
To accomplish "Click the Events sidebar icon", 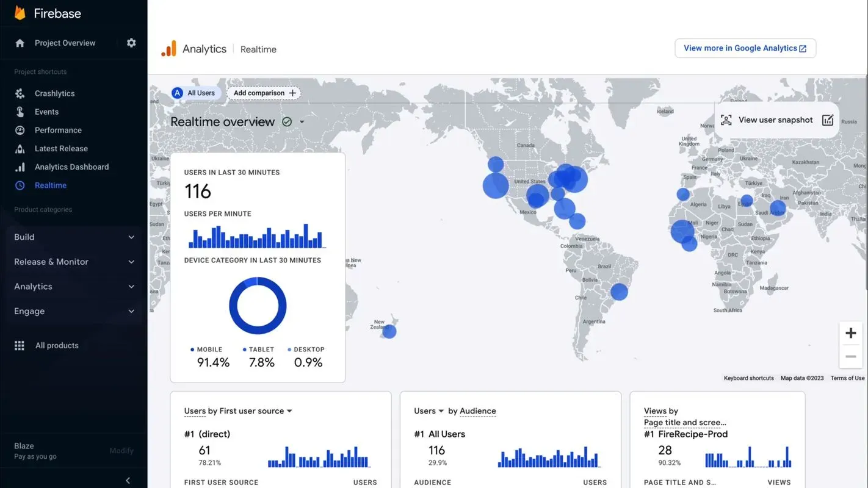I will pos(20,112).
